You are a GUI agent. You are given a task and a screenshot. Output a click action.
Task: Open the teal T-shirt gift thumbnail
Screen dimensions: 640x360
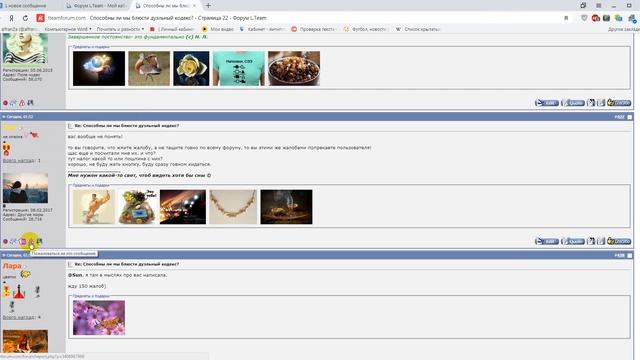(238, 69)
